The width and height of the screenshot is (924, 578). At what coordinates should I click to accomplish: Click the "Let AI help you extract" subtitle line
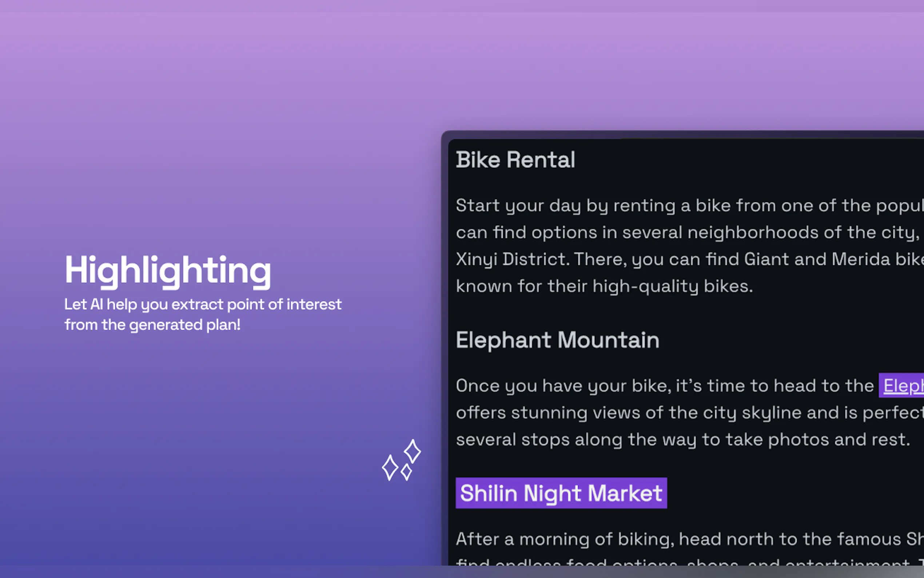(x=203, y=304)
